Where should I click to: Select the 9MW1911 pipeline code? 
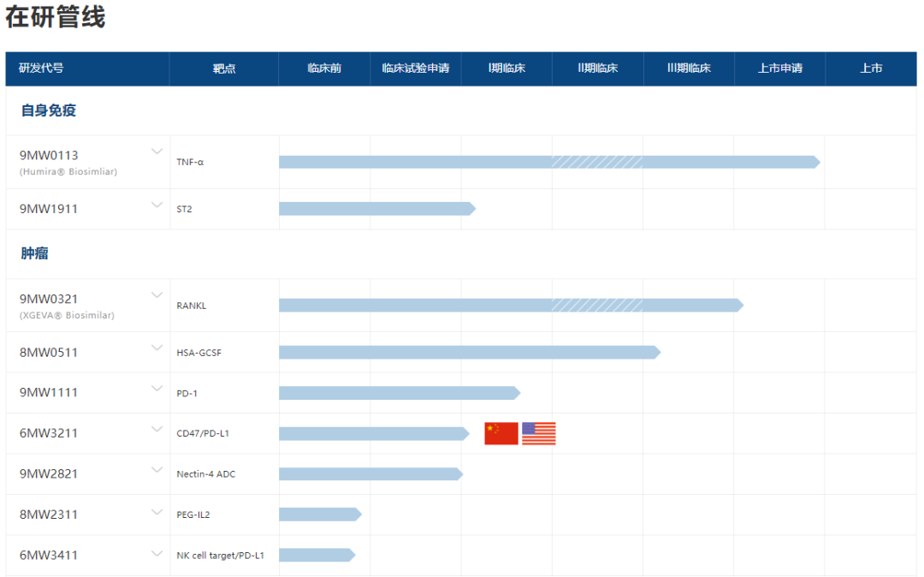[49, 209]
